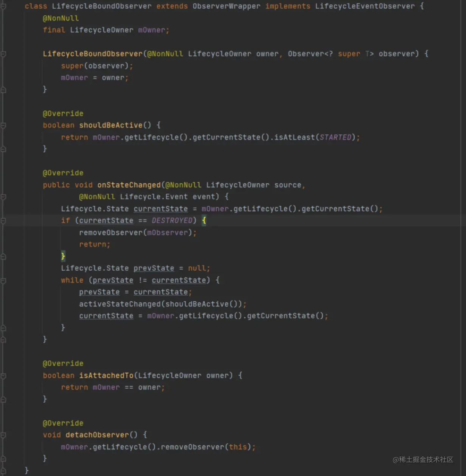Collapse the LifecycleBoundObserver constructor body
Image resolution: width=466 pixels, height=476 pixels.
pyautogui.click(x=3, y=54)
